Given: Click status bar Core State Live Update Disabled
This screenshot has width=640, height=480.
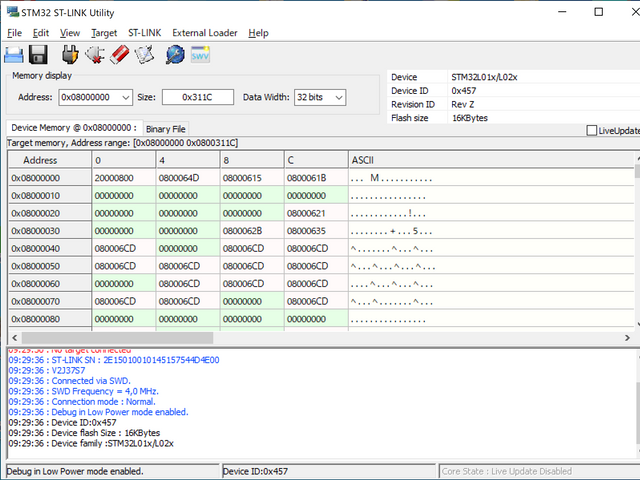Looking at the screenshot, I should (x=539, y=471).
